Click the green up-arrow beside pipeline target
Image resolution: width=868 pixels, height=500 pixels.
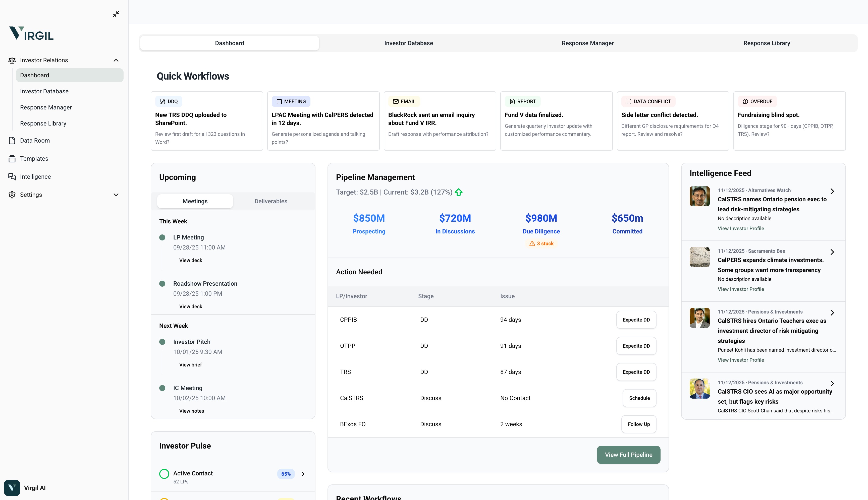459,192
